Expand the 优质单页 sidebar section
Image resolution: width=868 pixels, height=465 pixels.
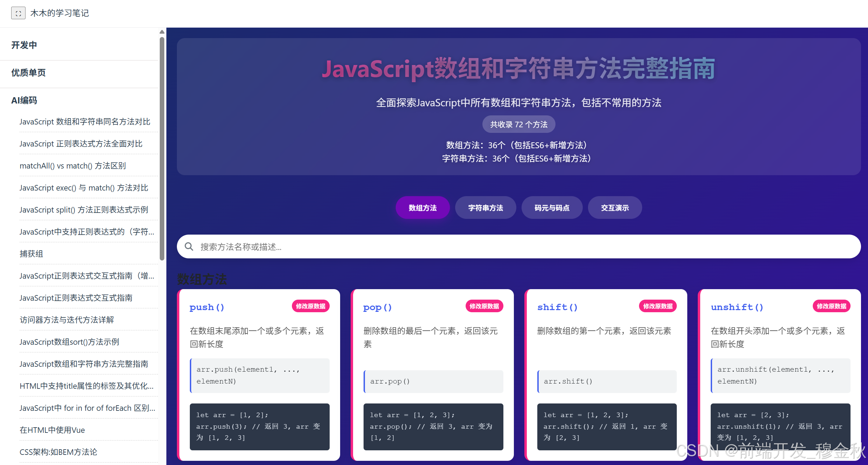[x=28, y=73]
